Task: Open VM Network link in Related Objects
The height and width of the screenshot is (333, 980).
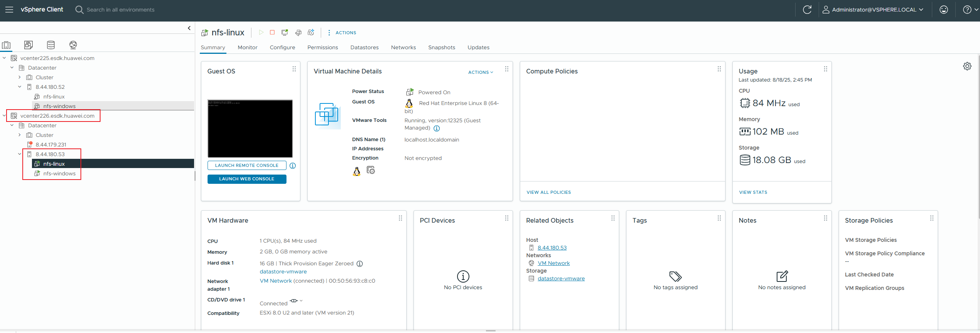Action: tap(554, 263)
